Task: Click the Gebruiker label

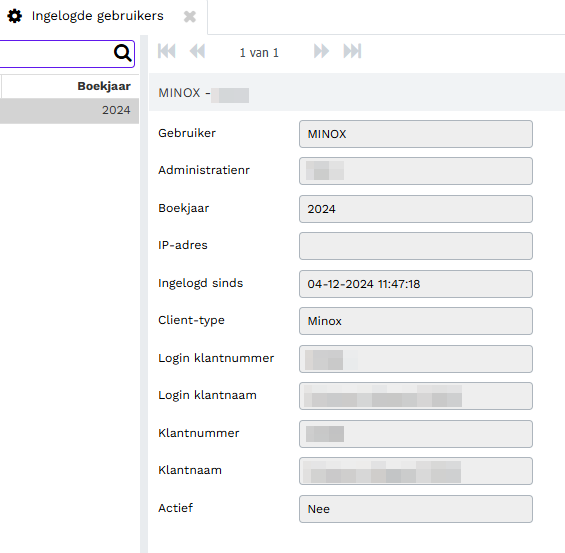Action: (x=187, y=133)
